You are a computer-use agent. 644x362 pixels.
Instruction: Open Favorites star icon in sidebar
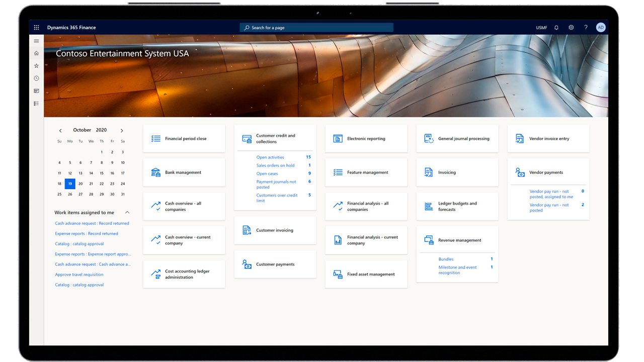[x=36, y=66]
